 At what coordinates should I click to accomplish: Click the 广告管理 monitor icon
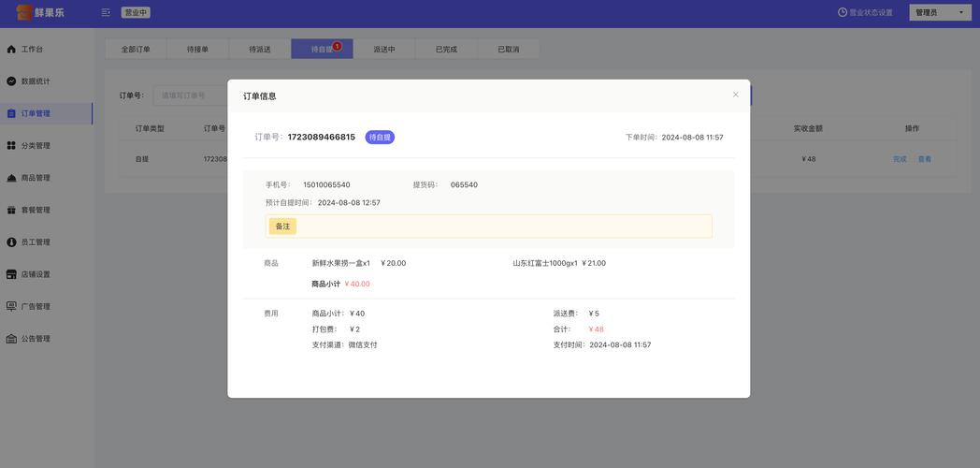[11, 307]
